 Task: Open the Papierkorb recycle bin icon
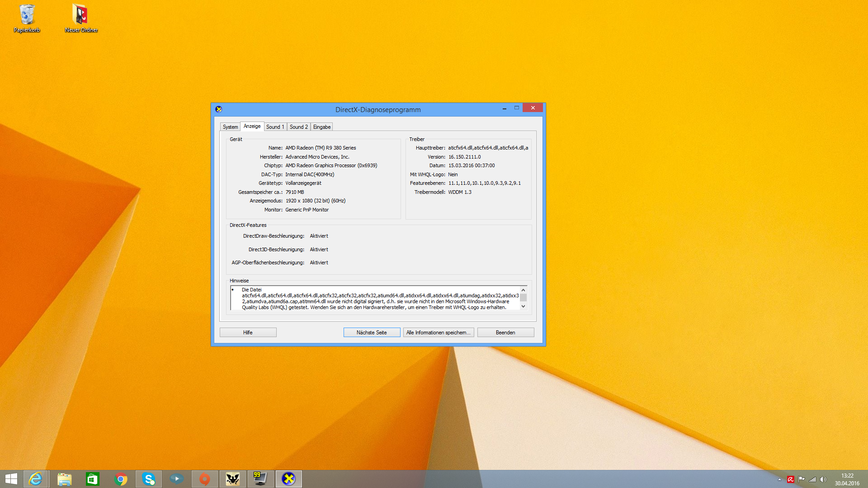coord(27,18)
